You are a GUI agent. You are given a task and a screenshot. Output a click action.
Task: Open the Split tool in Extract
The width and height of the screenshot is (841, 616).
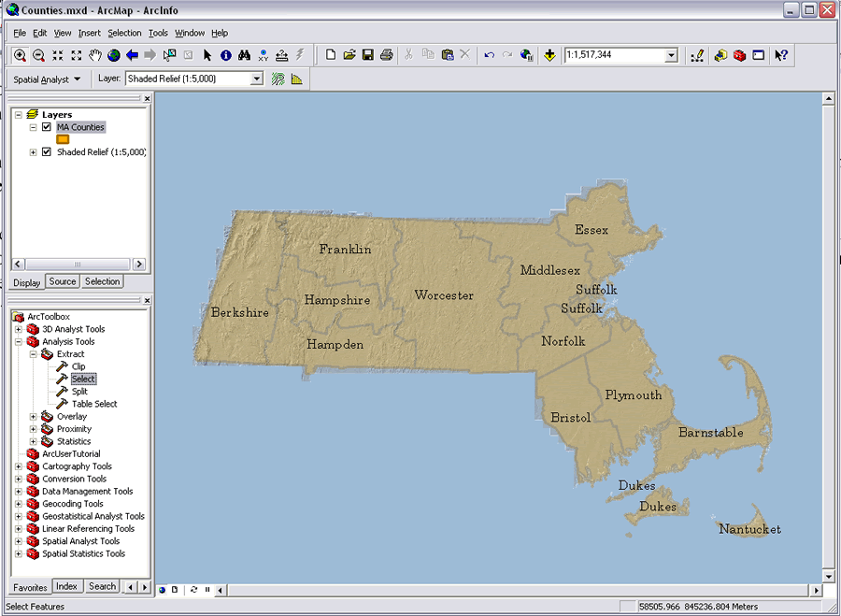(x=79, y=392)
